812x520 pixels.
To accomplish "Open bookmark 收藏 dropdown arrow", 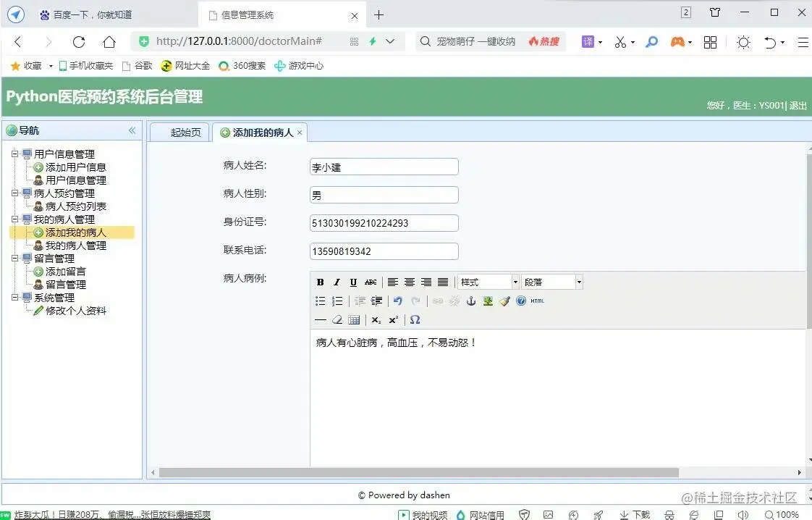I will click(51, 66).
